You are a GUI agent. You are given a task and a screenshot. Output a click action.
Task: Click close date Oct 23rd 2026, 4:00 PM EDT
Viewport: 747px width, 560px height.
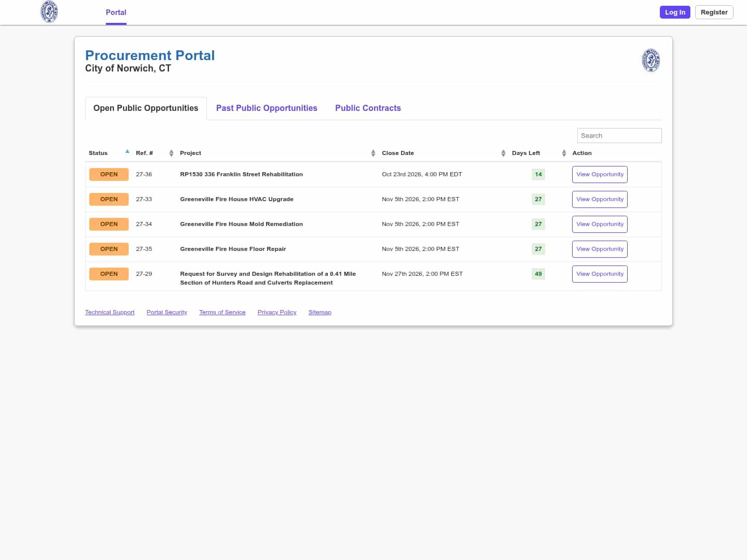tap(422, 174)
